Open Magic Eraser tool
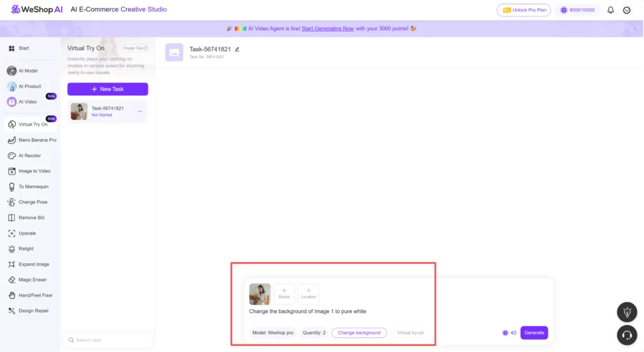This screenshot has width=644, height=352. [27, 280]
